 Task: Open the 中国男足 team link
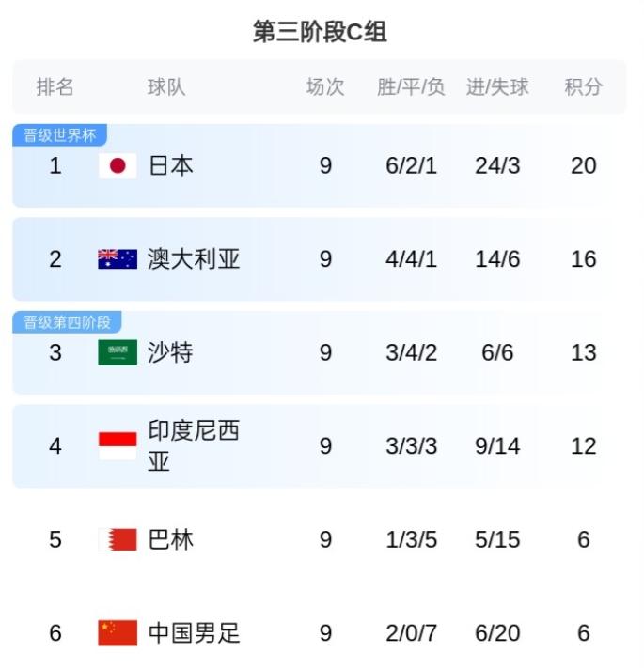(x=194, y=633)
